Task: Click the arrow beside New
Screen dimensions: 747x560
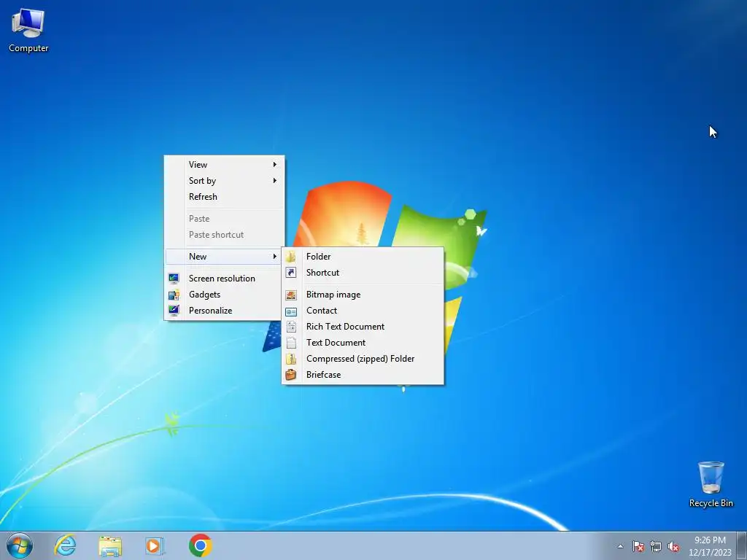Action: (275, 256)
